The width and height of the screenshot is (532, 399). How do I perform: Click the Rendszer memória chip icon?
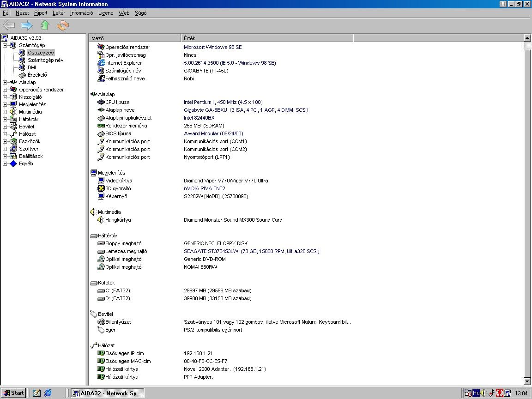(x=101, y=126)
